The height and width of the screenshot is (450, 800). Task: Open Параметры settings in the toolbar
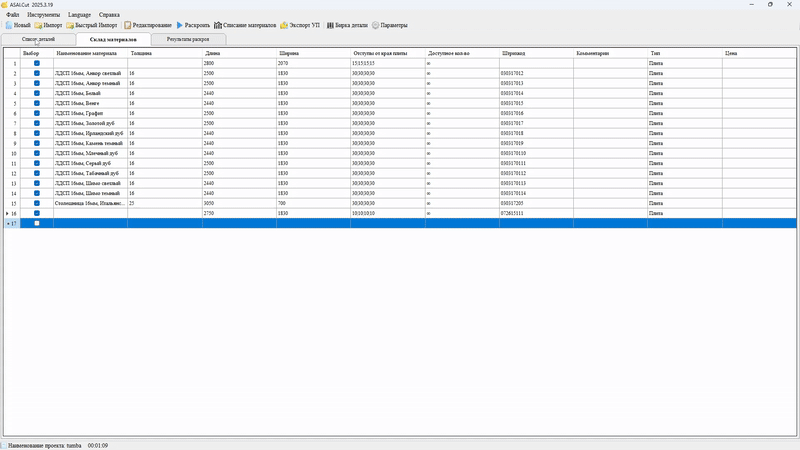[390, 25]
